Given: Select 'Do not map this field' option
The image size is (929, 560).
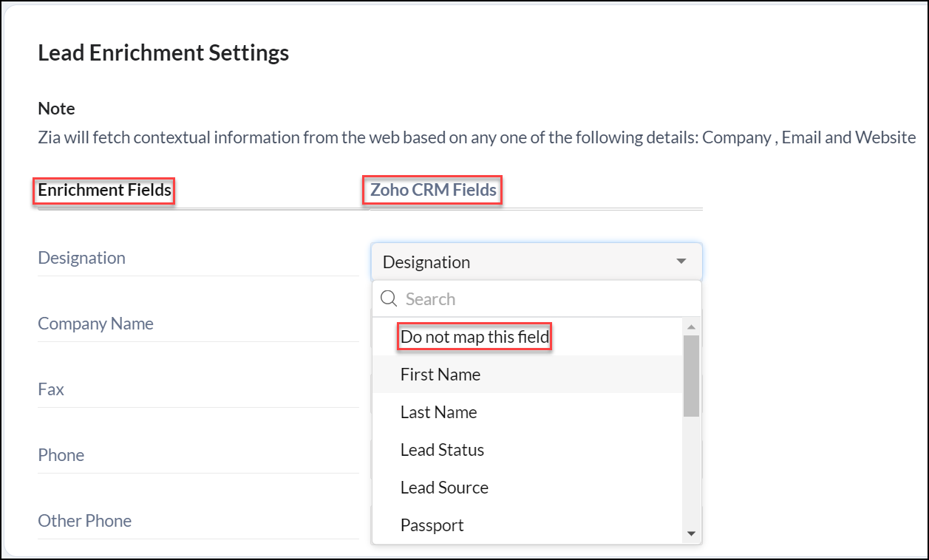Looking at the screenshot, I should (474, 338).
